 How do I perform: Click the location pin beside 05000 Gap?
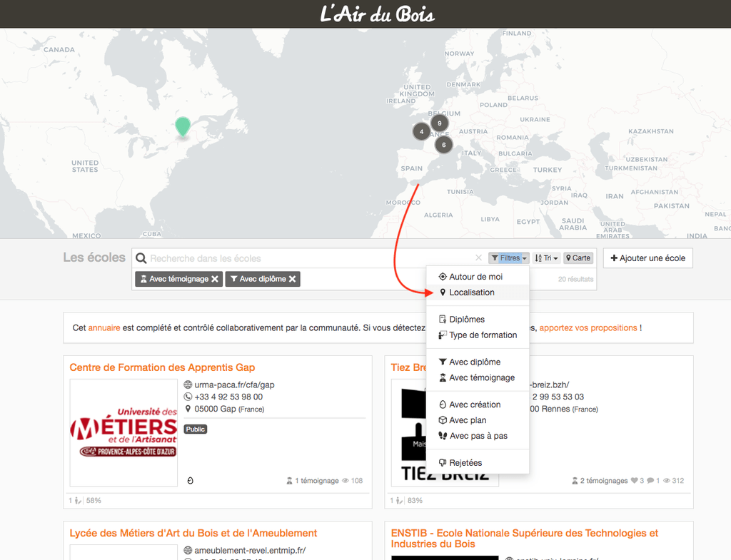point(188,409)
